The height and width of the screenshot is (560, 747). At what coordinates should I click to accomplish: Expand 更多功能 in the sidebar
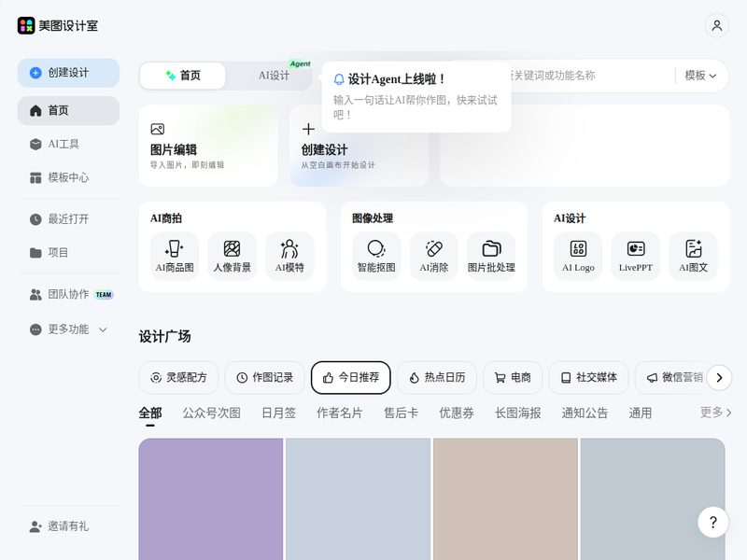coord(68,329)
